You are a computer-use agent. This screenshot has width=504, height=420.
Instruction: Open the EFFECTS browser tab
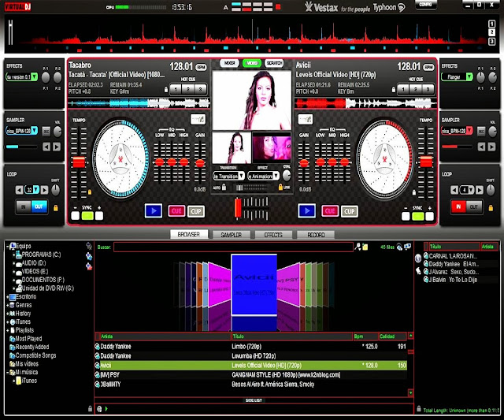click(x=273, y=235)
